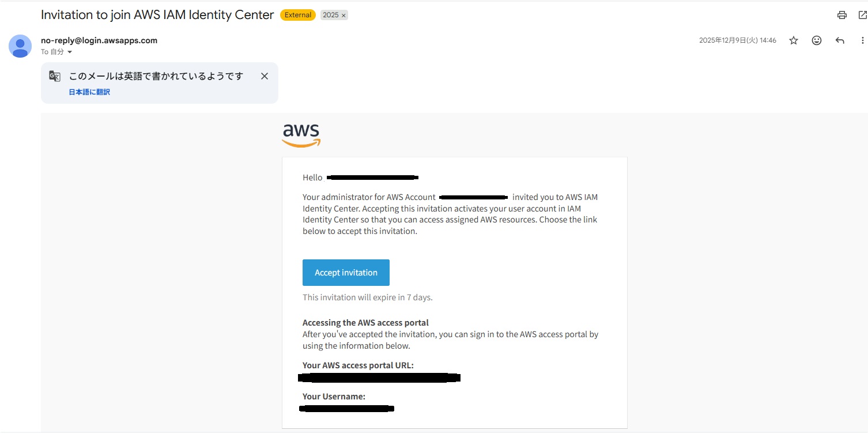Click the translate icon in the banner
The image size is (868, 434).
(x=55, y=76)
